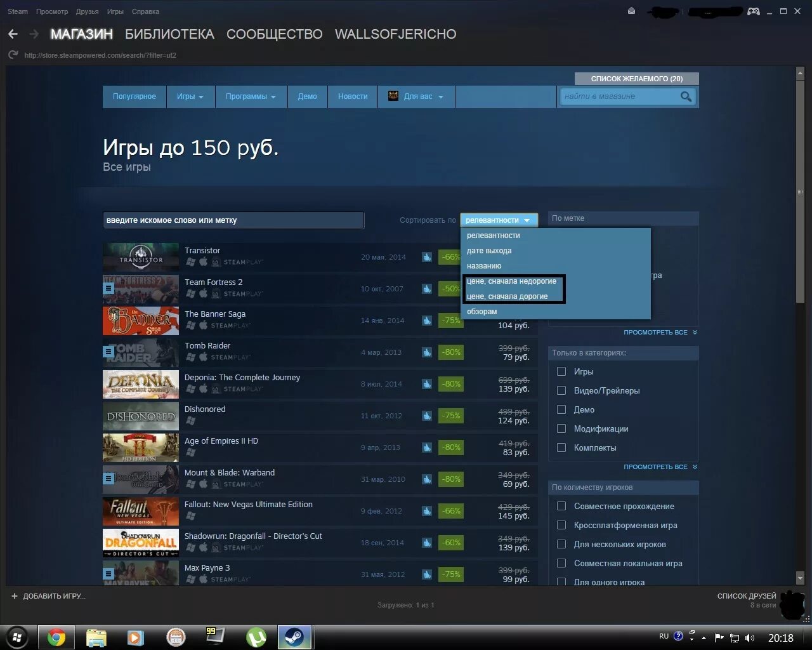Click SteamPlay icon under Mount & Blade: Warband
Screen dimensions: 812x650
(237, 484)
